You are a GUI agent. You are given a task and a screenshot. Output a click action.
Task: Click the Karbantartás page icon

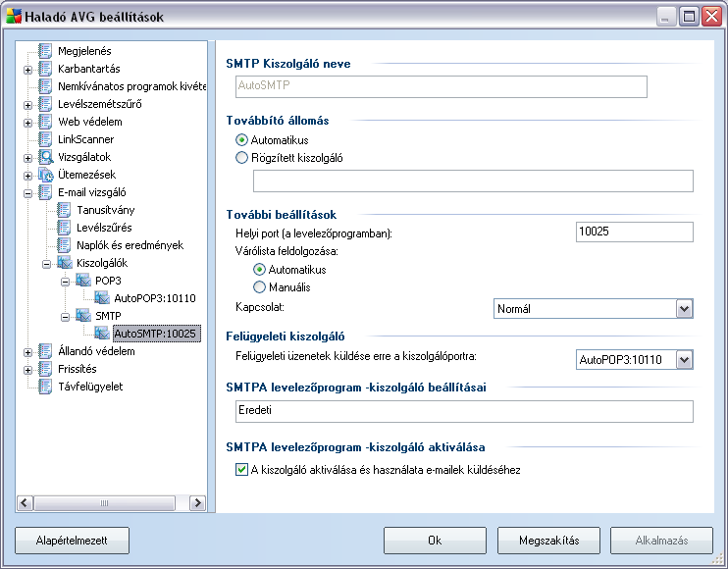(45, 69)
